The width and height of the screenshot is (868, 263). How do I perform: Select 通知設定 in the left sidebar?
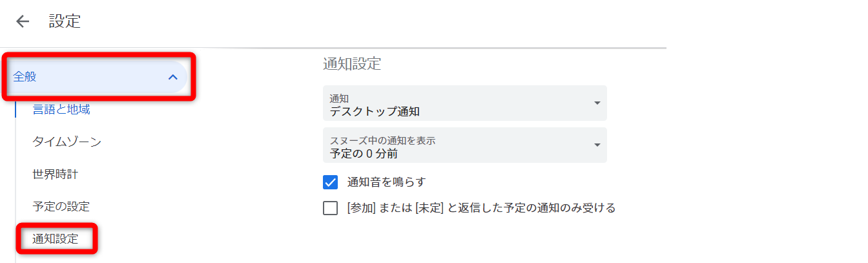(x=56, y=238)
